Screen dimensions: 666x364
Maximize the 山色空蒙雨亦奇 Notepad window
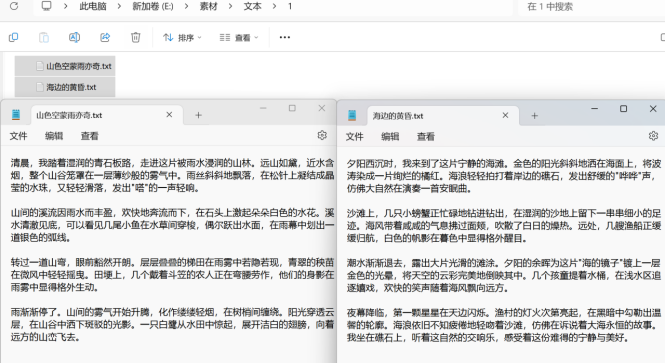[292, 108]
